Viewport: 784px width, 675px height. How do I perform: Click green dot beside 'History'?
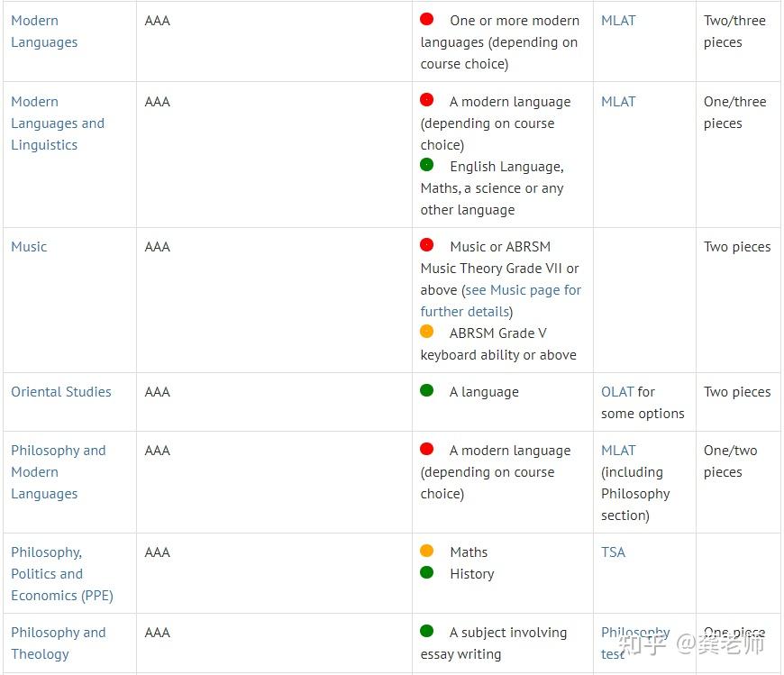click(x=427, y=572)
